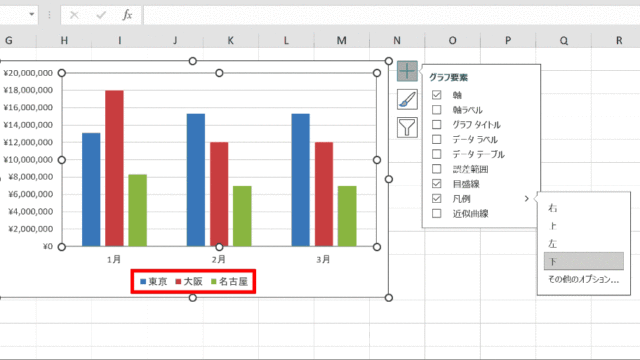Choose 下 legend position option
Screen dimensions: 640x360
pos(584,261)
